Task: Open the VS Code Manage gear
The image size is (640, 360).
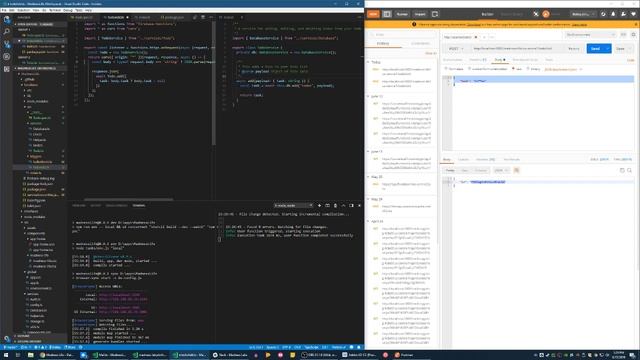Action: [x=7, y=338]
